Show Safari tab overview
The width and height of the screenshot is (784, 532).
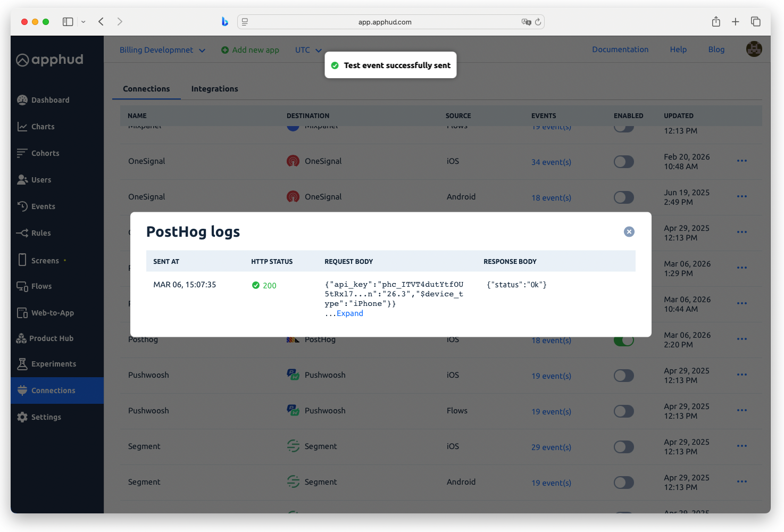(755, 22)
